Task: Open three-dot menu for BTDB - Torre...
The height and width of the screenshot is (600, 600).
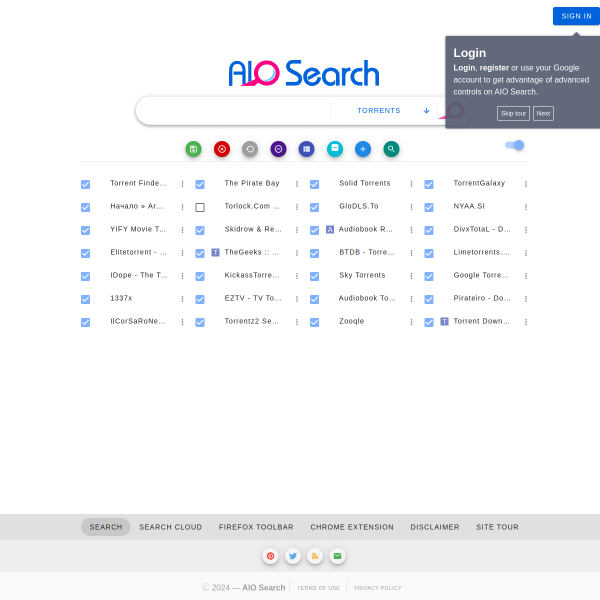Action: [411, 253]
